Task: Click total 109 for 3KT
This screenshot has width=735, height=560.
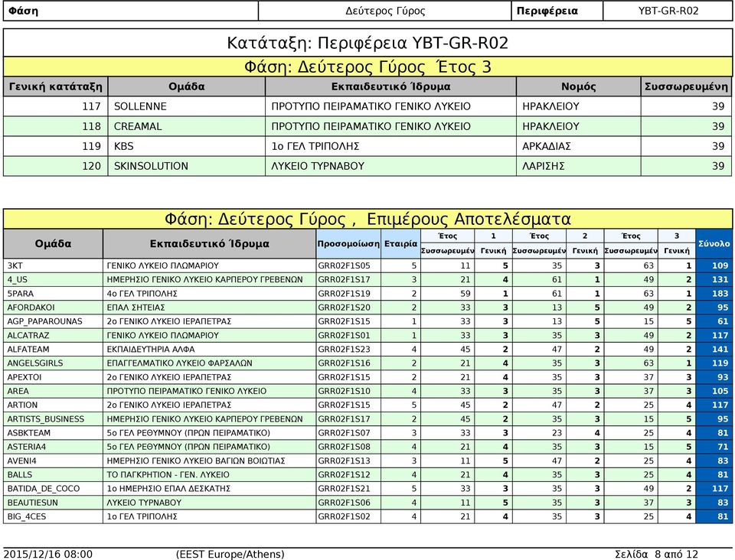Action: pos(720,266)
